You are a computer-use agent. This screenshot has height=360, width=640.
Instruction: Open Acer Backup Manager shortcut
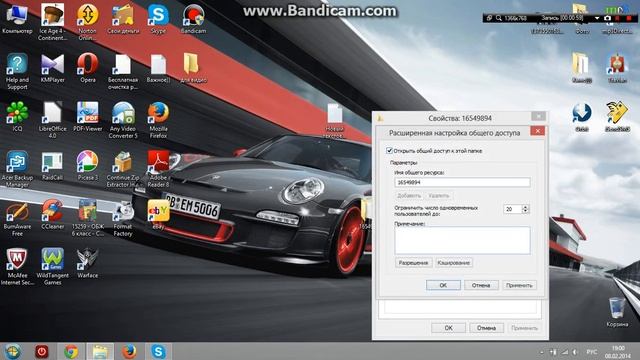[x=17, y=169]
